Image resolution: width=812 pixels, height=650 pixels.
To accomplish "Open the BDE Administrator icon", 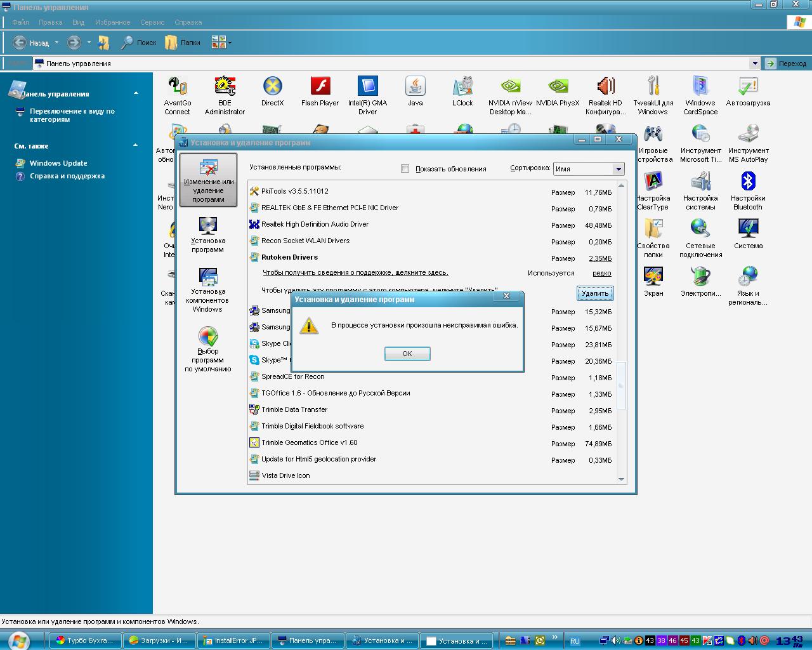I will [225, 87].
